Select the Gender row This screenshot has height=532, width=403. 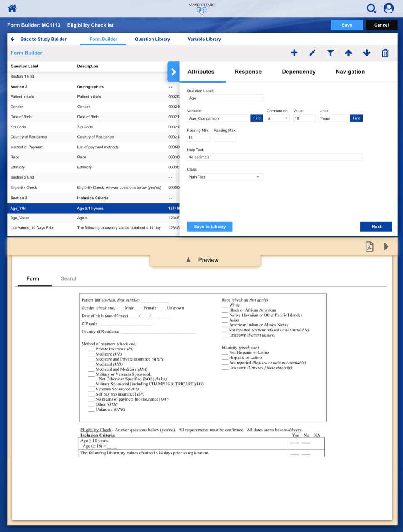93,107
